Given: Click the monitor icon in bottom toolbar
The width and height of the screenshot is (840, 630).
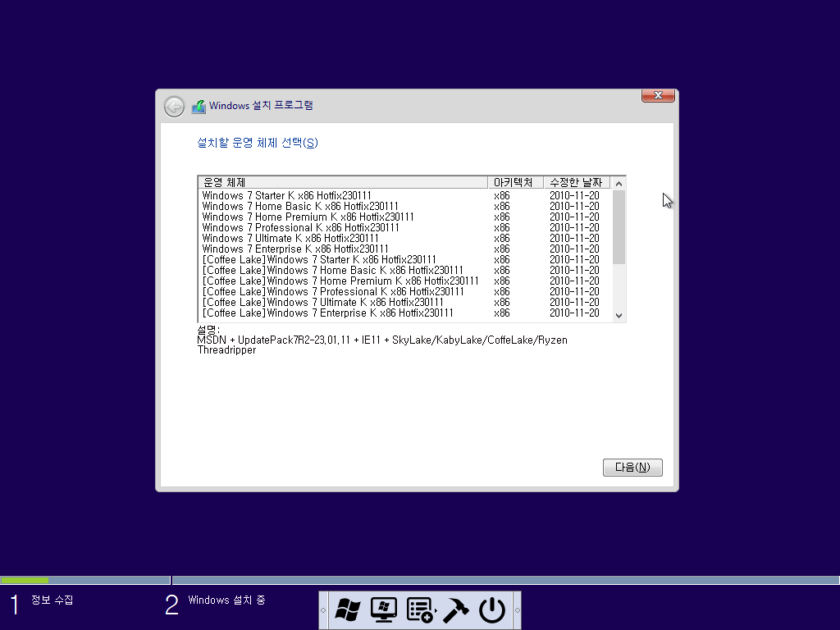Looking at the screenshot, I should click(384, 610).
